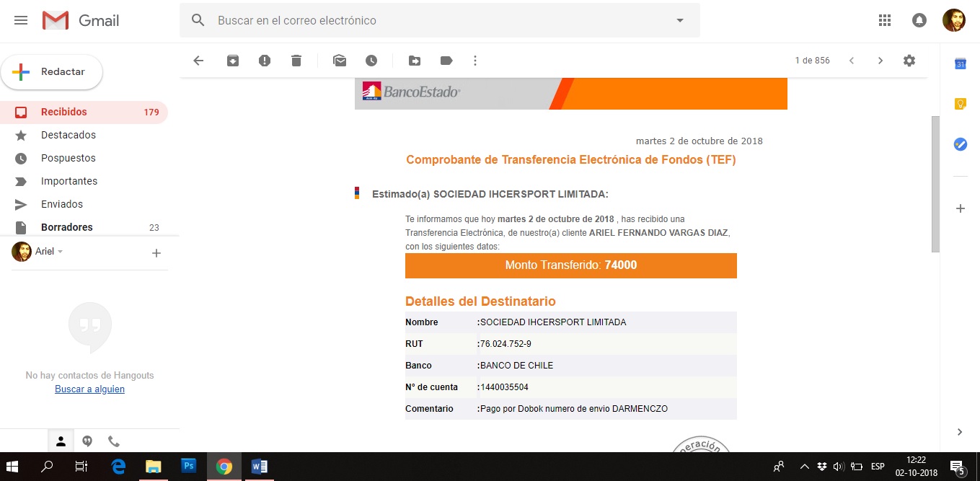The height and width of the screenshot is (481, 980).
Task: Snooze this email with clock icon
Action: 371,61
